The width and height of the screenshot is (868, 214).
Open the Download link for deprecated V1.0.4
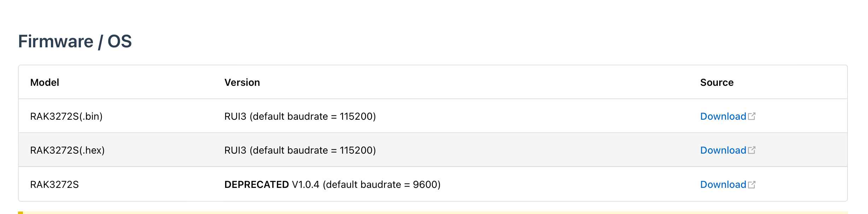click(723, 184)
